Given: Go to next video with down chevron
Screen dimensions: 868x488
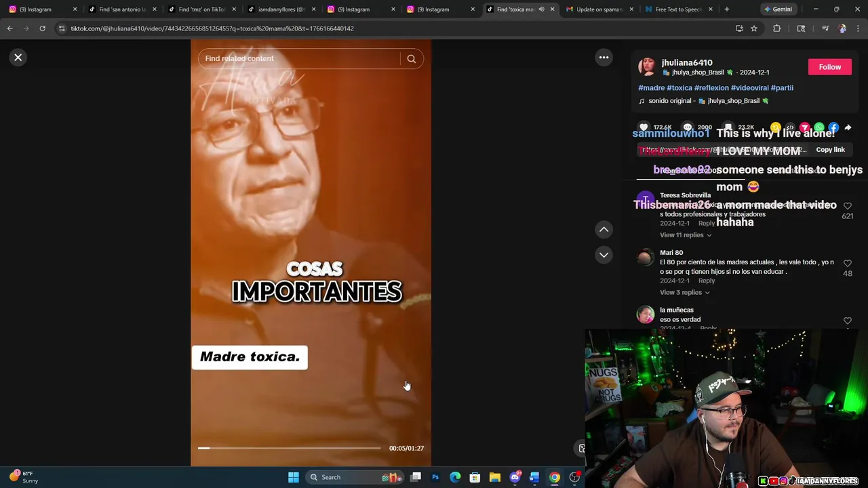Looking at the screenshot, I should (x=604, y=255).
